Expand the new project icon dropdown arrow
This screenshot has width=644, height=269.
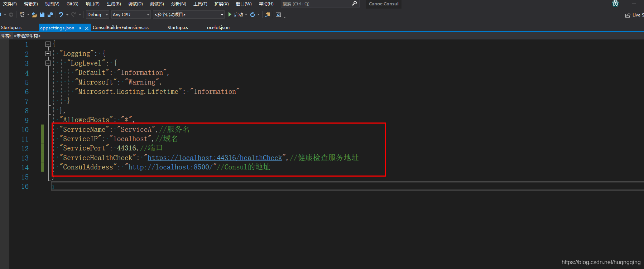pyautogui.click(x=28, y=15)
